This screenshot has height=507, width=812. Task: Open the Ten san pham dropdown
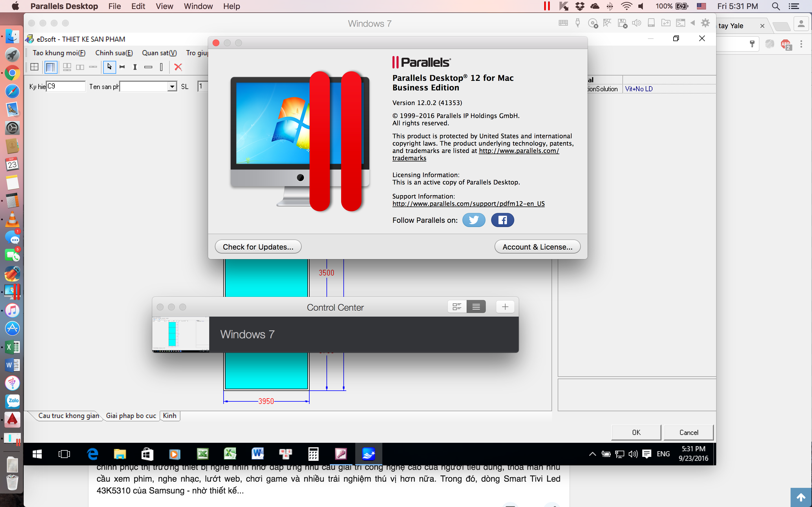(172, 86)
